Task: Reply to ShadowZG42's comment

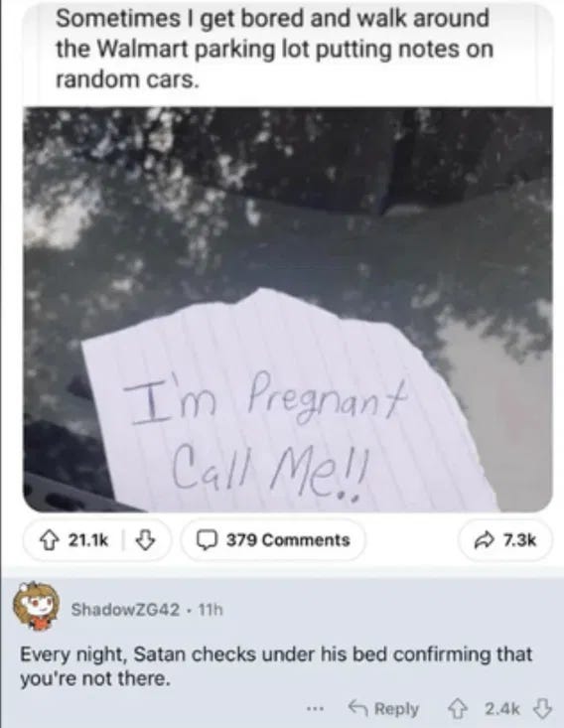Action: click(x=383, y=709)
